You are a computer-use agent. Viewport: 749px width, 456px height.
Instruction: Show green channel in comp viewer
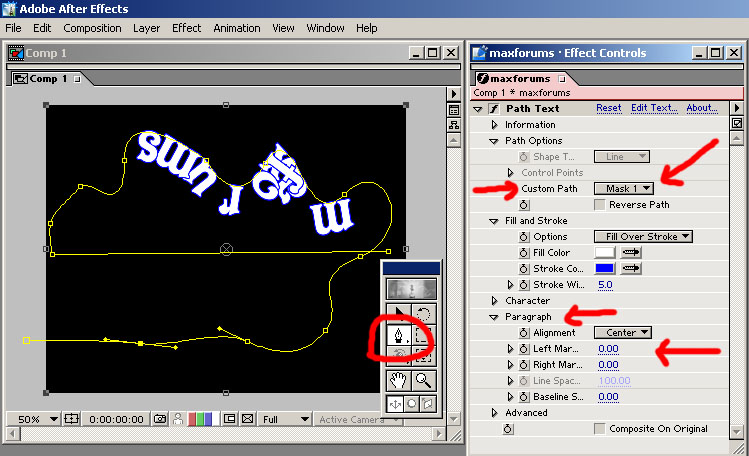[201, 419]
